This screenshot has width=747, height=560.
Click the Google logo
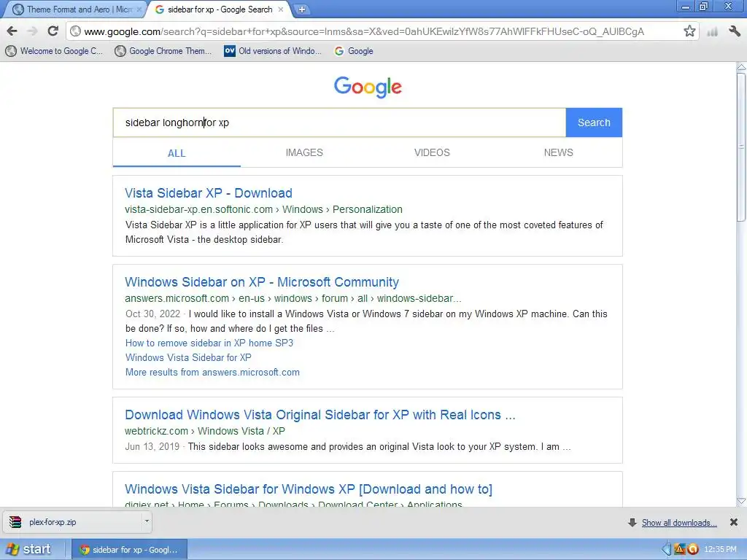click(x=368, y=87)
